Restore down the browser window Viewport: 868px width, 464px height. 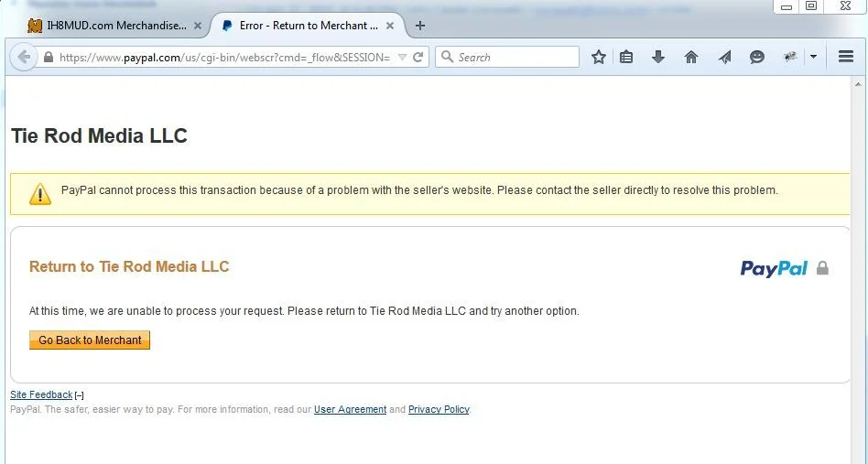click(811, 6)
